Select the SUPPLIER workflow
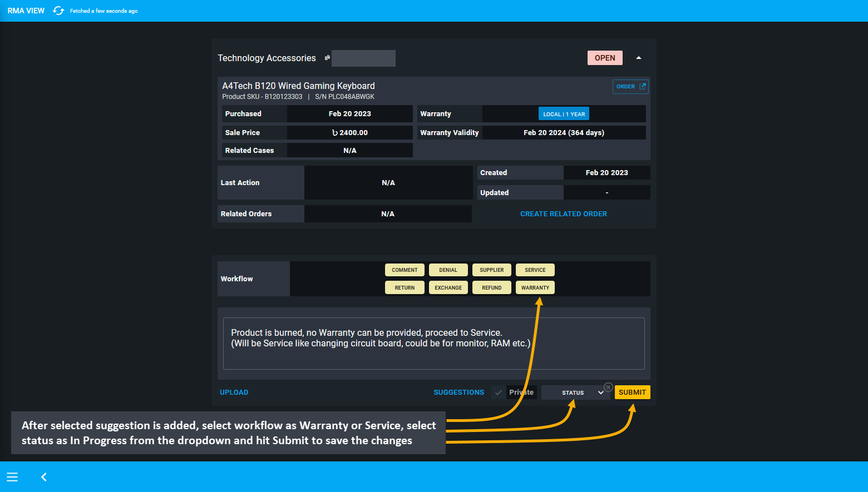868x492 pixels. 492,270
